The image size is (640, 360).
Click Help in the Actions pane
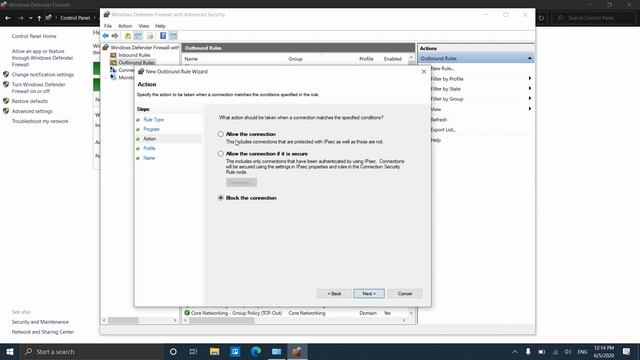(x=436, y=140)
